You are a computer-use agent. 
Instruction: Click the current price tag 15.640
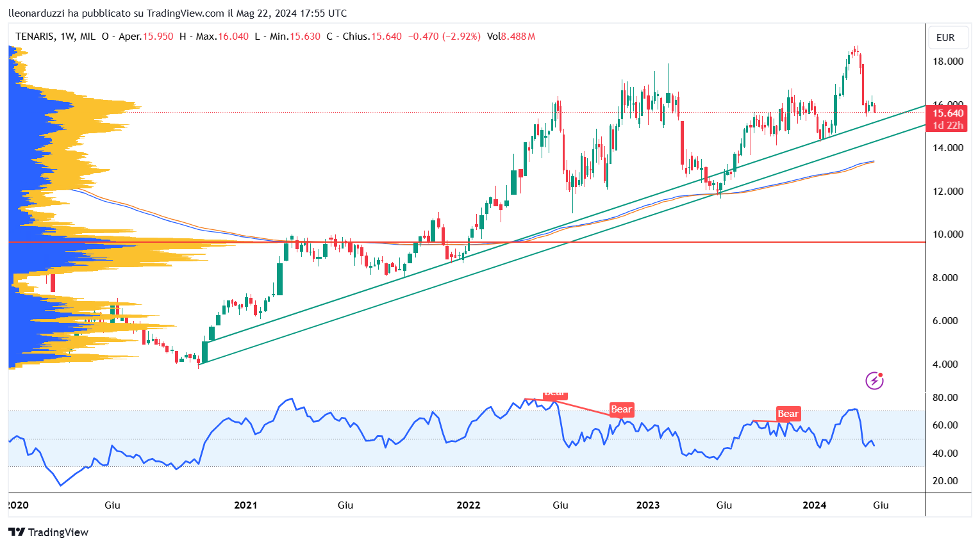pos(947,113)
